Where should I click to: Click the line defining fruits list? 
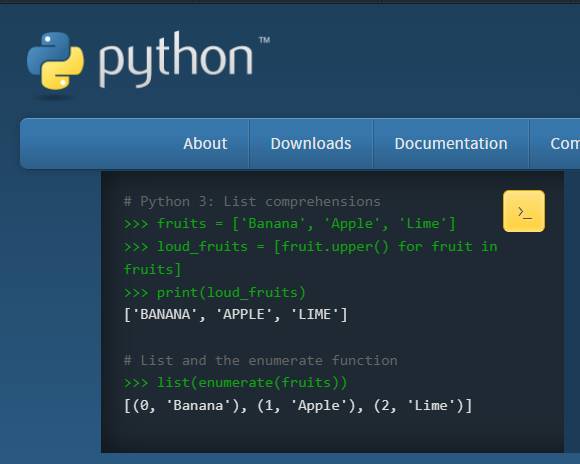click(x=290, y=224)
